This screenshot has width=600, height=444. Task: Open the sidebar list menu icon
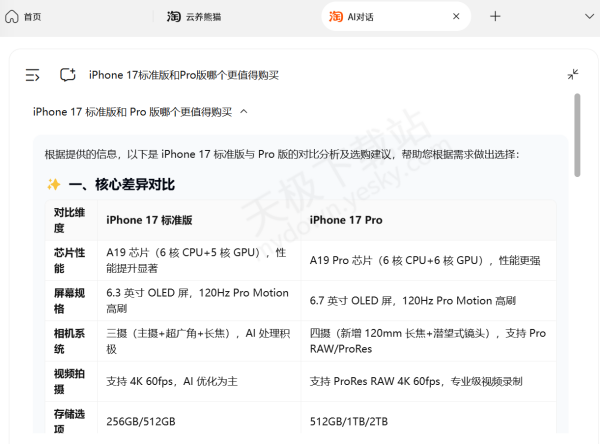[33, 74]
